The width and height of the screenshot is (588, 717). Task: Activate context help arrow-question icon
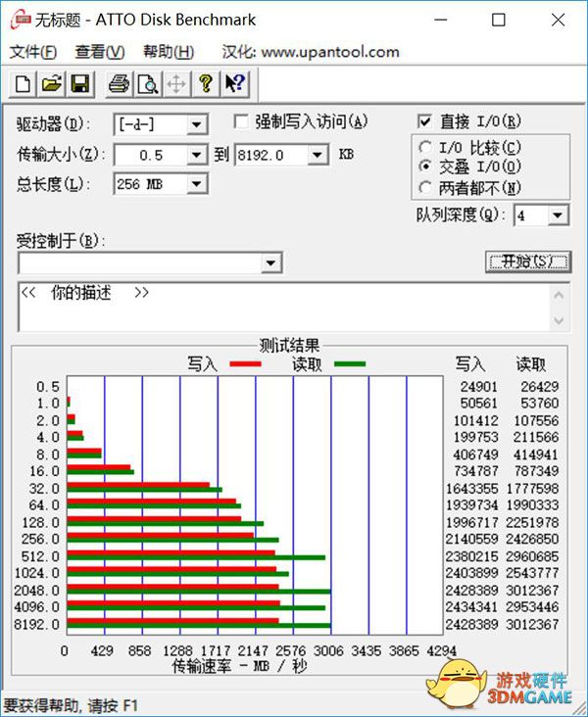pos(235,83)
